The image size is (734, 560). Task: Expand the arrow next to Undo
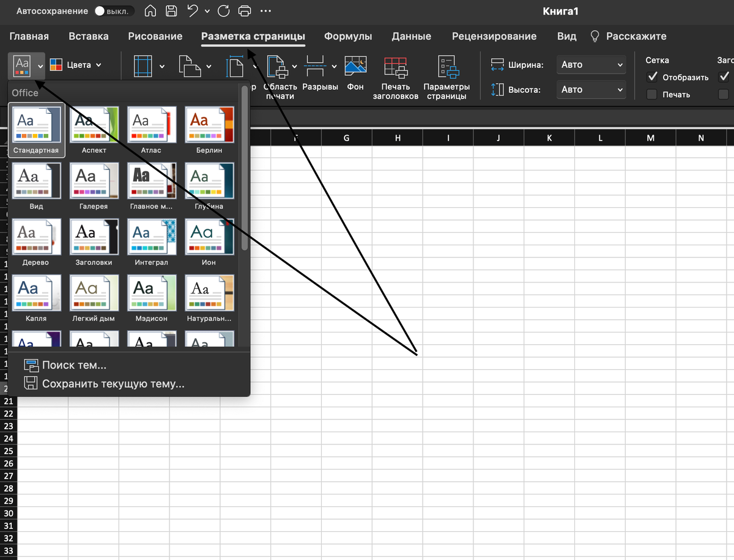point(207,12)
